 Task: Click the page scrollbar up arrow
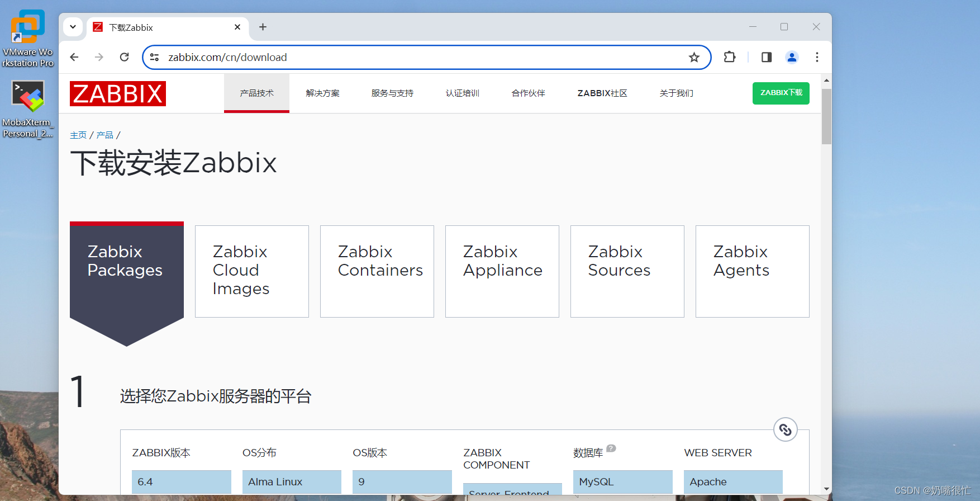826,81
